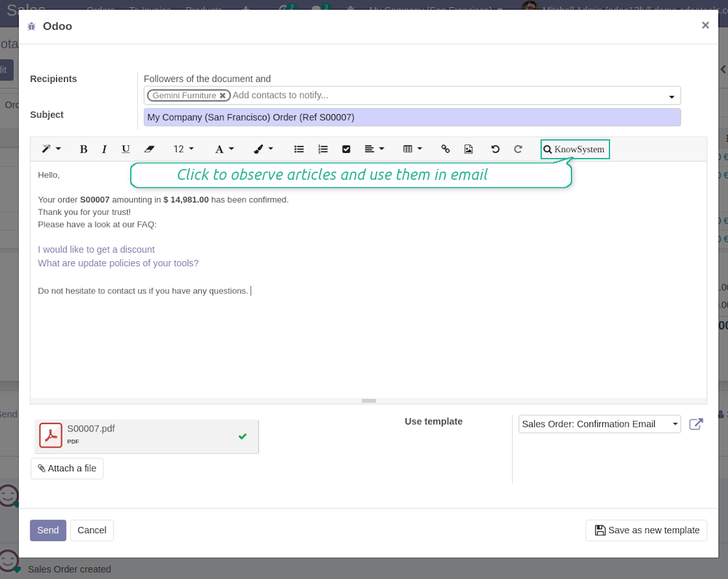Click the Hello, greeting line

pos(49,175)
